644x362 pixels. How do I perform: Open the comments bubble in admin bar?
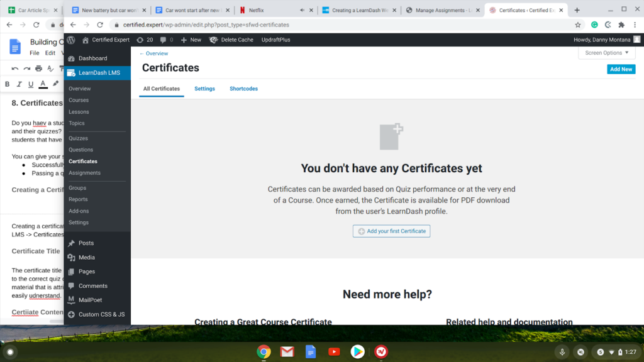pos(166,40)
